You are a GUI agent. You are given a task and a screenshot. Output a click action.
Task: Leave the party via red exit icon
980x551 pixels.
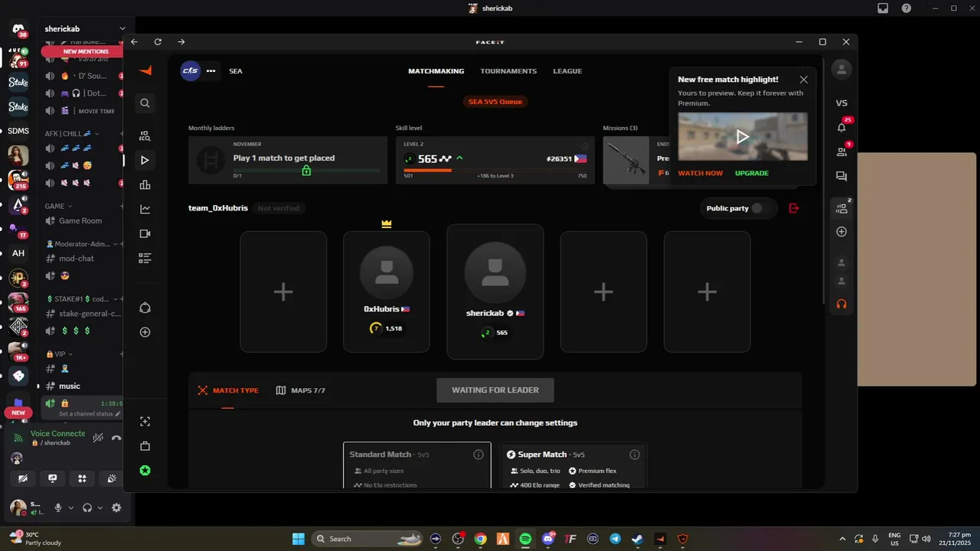[794, 208]
